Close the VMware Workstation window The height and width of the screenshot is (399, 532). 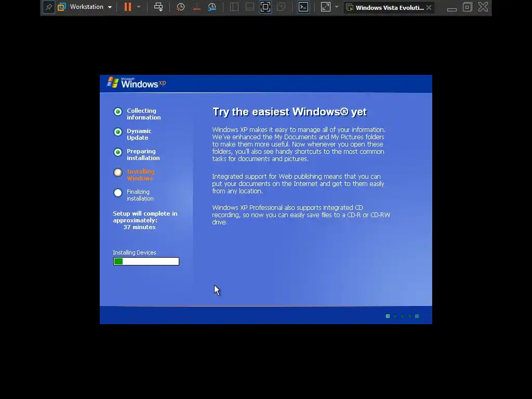[x=483, y=7]
